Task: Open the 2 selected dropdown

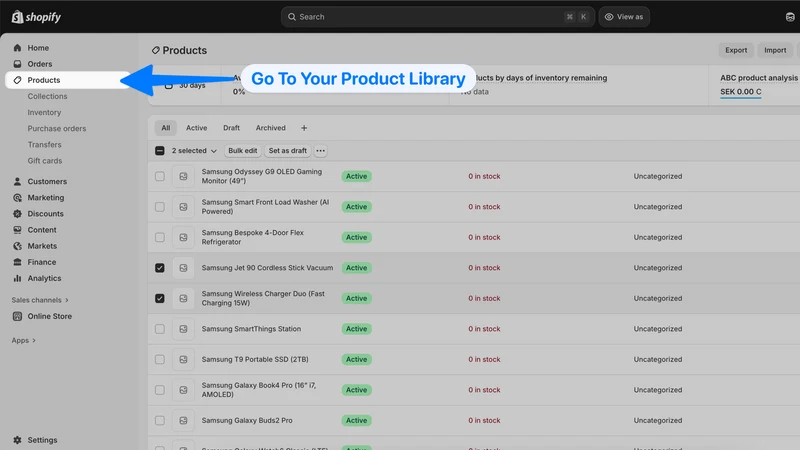Action: tap(194, 151)
